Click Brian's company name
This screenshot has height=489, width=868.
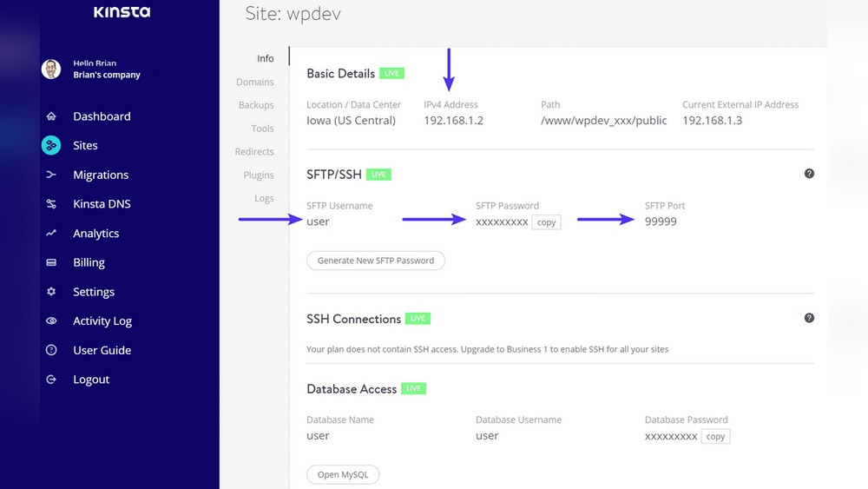tap(107, 75)
